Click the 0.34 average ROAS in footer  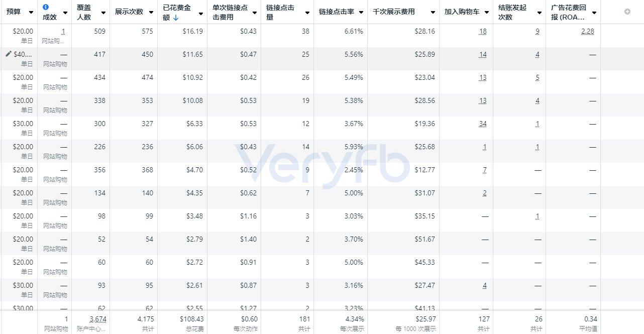point(591,319)
